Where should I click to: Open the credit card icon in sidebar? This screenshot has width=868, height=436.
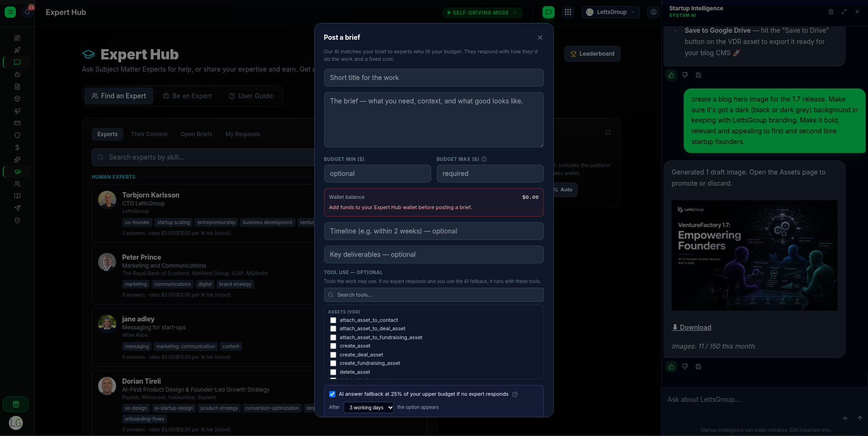pos(17,123)
